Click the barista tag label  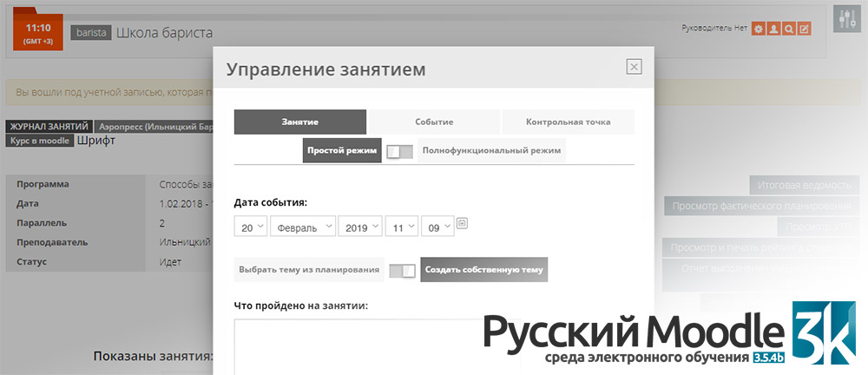[91, 33]
